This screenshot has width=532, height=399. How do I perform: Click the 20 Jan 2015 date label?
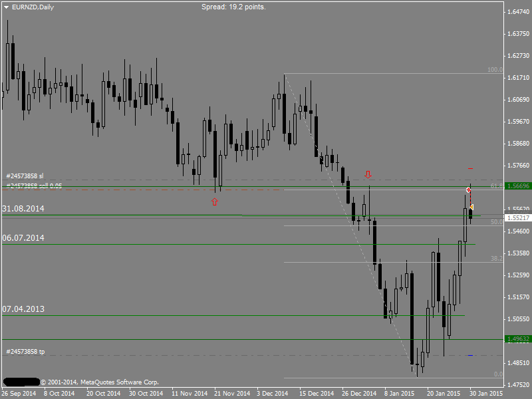(444, 394)
